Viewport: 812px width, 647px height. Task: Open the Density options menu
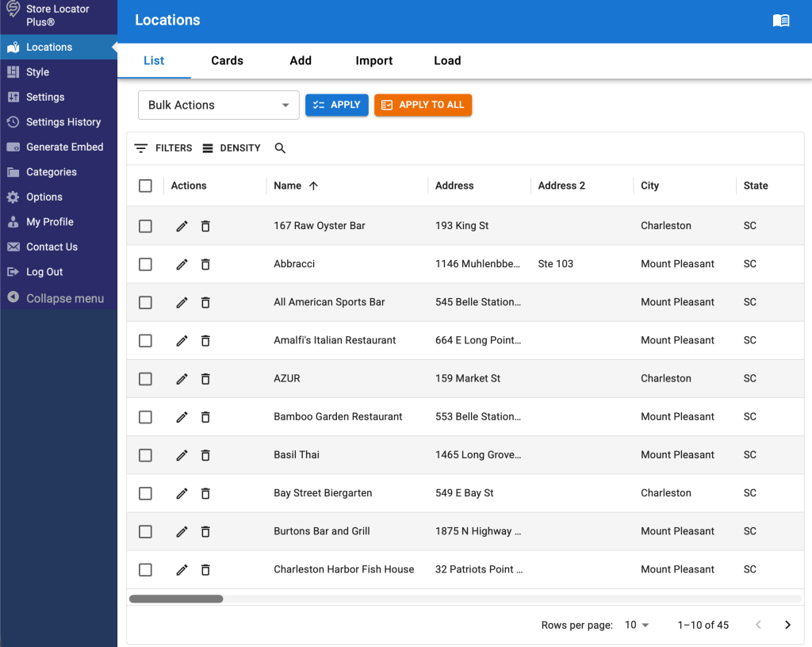232,148
